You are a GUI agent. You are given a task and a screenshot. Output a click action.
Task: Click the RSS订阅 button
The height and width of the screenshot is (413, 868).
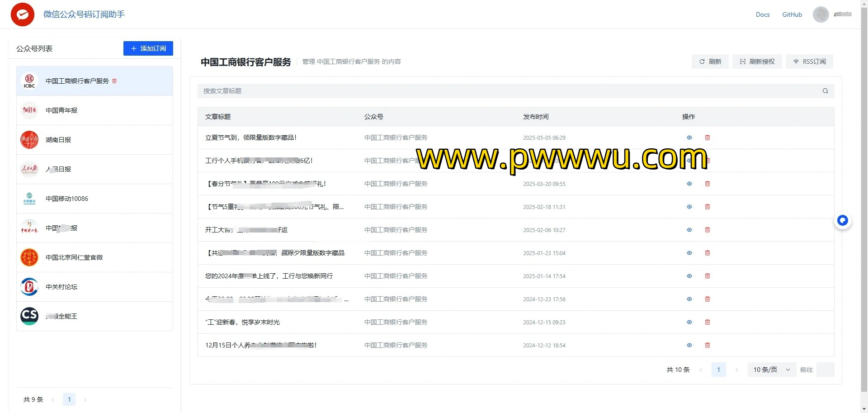(809, 62)
